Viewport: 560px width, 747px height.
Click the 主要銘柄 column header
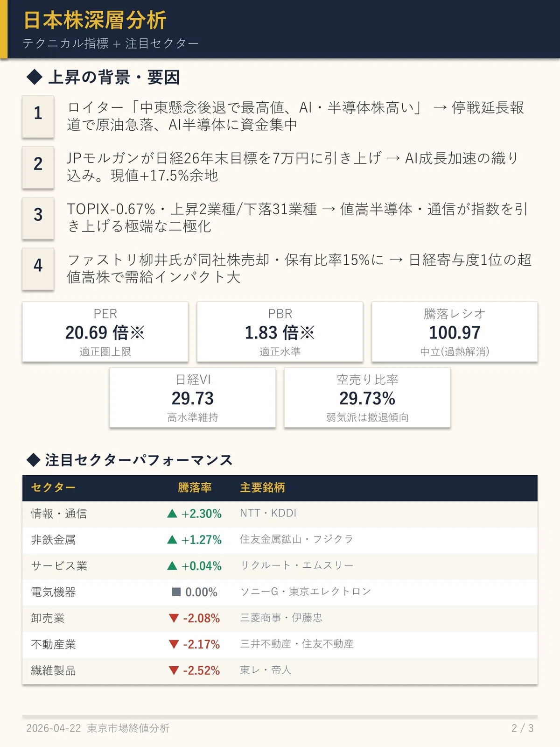pos(262,487)
